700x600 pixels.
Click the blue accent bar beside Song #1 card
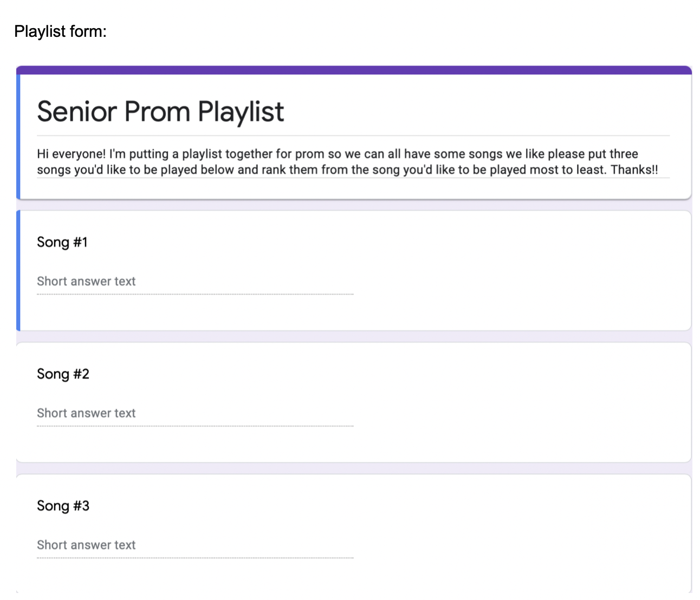(18, 270)
